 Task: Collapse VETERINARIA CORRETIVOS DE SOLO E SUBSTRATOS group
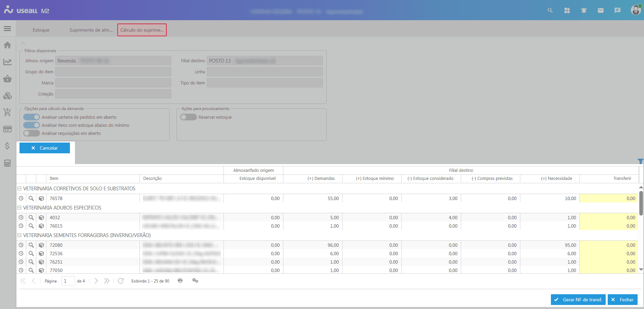[19, 189]
